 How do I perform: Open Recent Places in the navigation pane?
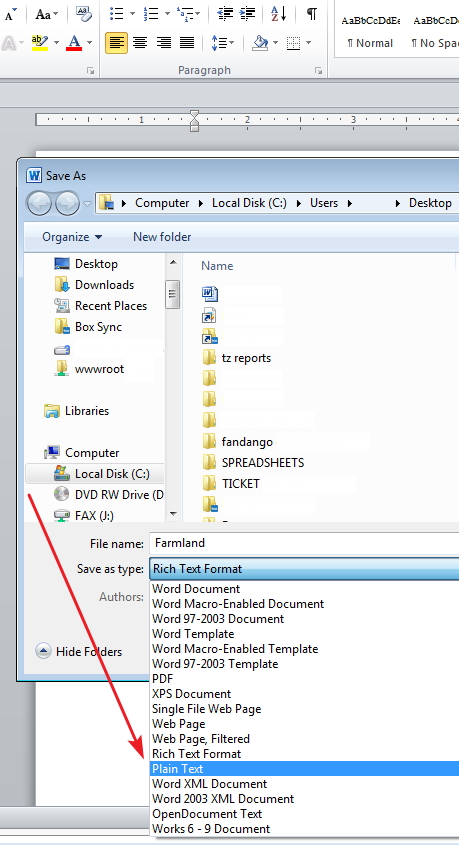pyautogui.click(x=101, y=306)
